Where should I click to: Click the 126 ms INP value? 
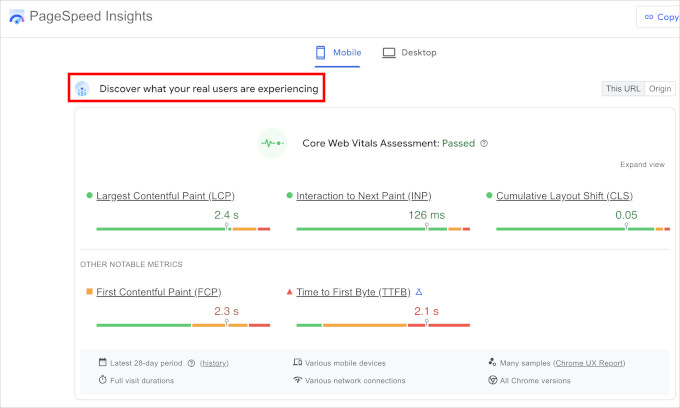coord(426,215)
